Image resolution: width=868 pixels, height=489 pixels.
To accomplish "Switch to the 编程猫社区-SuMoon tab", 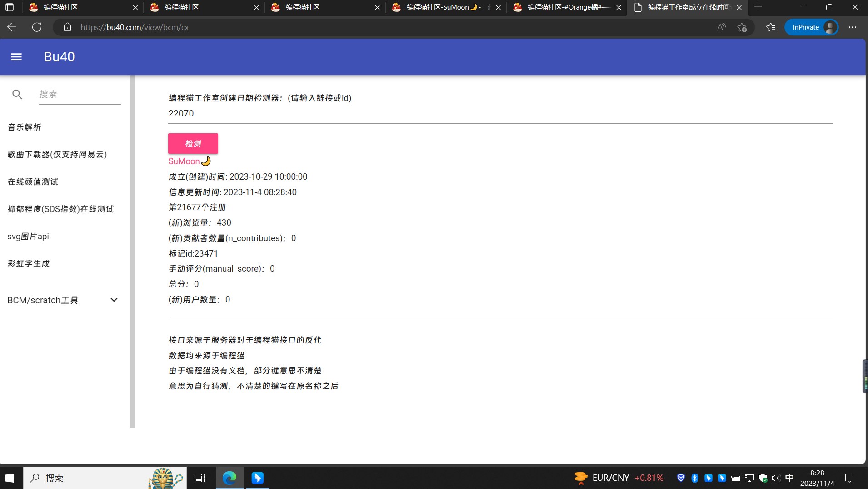I will (446, 7).
